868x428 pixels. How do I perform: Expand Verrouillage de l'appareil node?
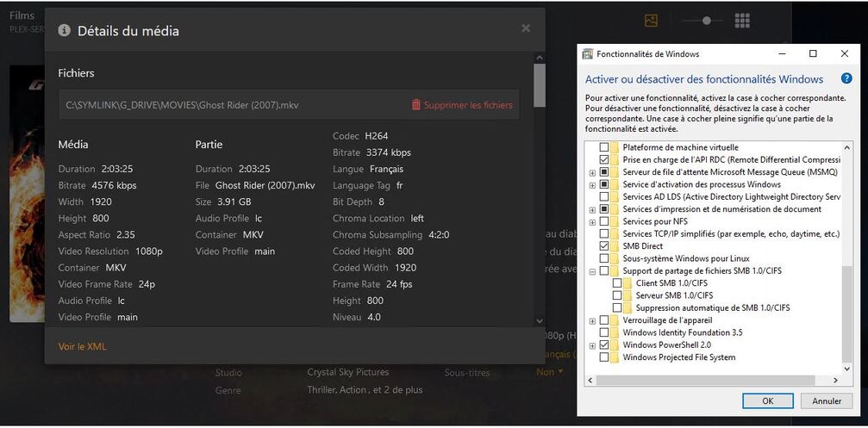[x=592, y=320]
